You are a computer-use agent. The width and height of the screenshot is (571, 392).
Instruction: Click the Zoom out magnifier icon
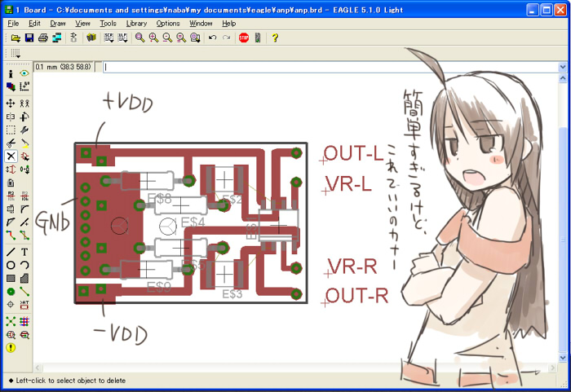coord(167,37)
